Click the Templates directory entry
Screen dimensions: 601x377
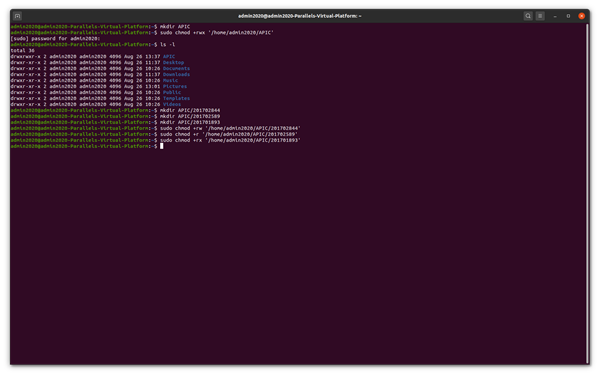coord(176,98)
